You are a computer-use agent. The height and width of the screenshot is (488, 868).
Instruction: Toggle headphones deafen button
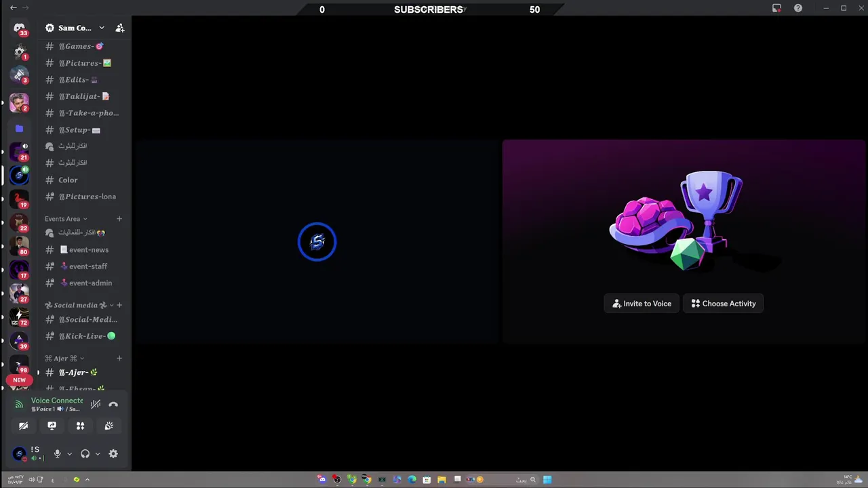(85, 454)
